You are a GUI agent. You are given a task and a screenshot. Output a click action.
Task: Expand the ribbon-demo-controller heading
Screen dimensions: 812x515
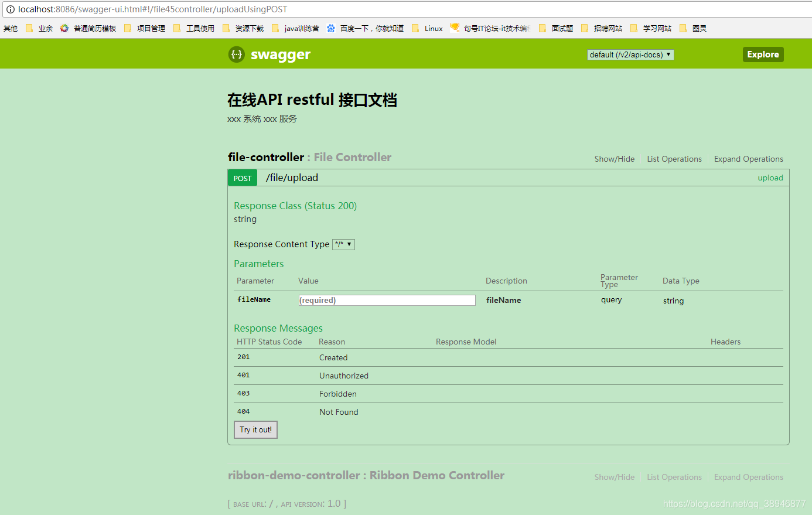point(366,475)
